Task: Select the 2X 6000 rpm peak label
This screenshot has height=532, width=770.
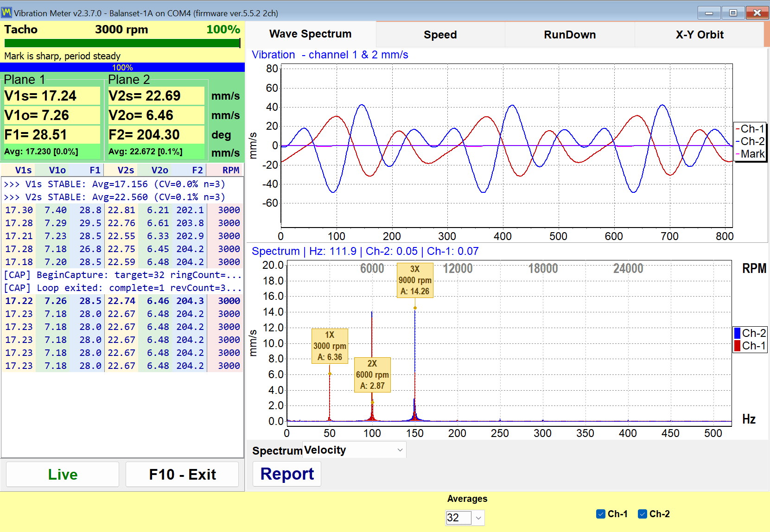Action: click(x=372, y=375)
